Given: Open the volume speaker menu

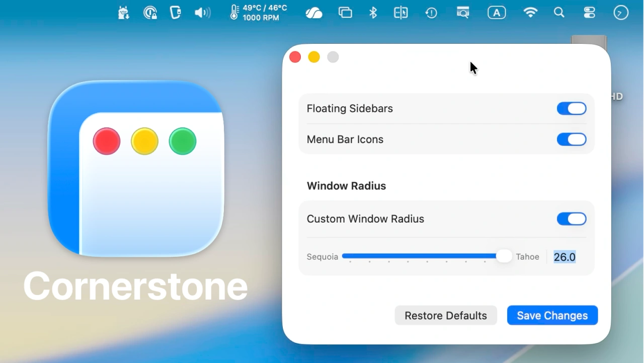Looking at the screenshot, I should pyautogui.click(x=202, y=13).
